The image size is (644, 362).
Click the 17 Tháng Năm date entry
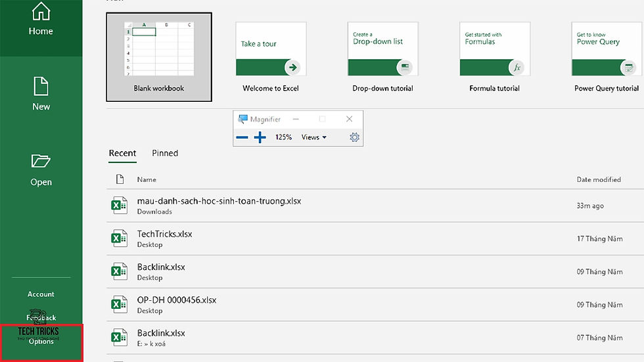pos(599,239)
